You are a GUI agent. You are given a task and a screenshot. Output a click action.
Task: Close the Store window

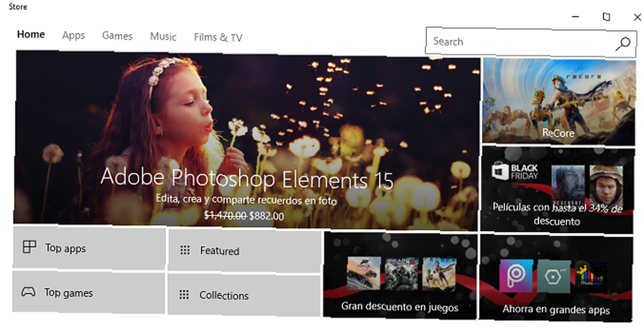pos(637,17)
